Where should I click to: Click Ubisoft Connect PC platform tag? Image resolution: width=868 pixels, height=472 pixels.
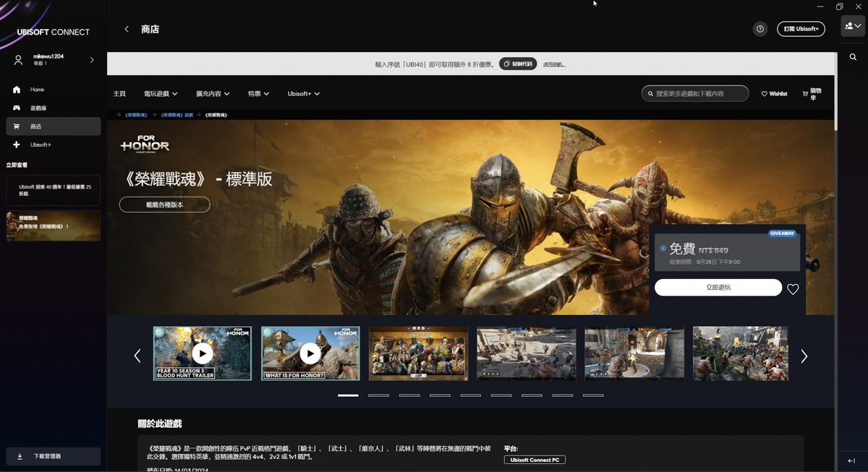pos(535,460)
